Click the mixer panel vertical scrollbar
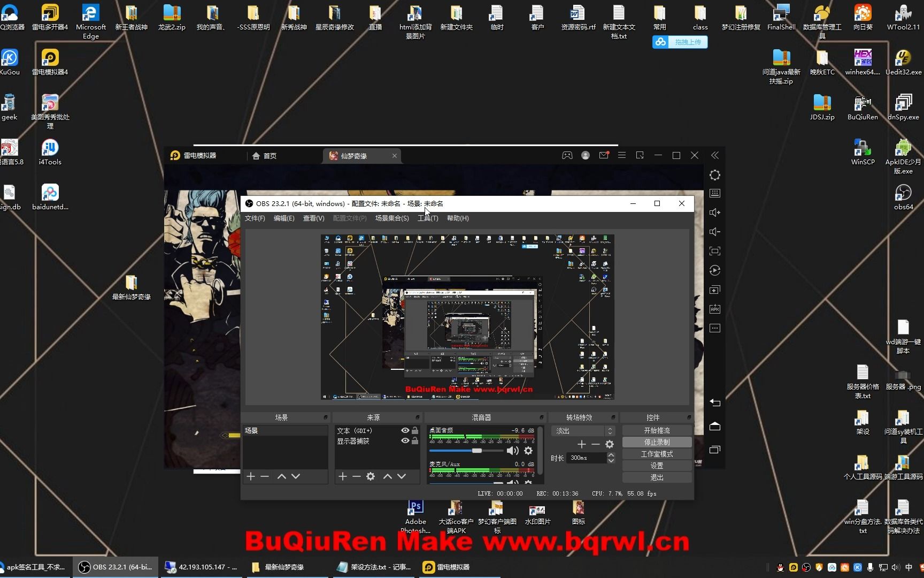 tap(541, 451)
